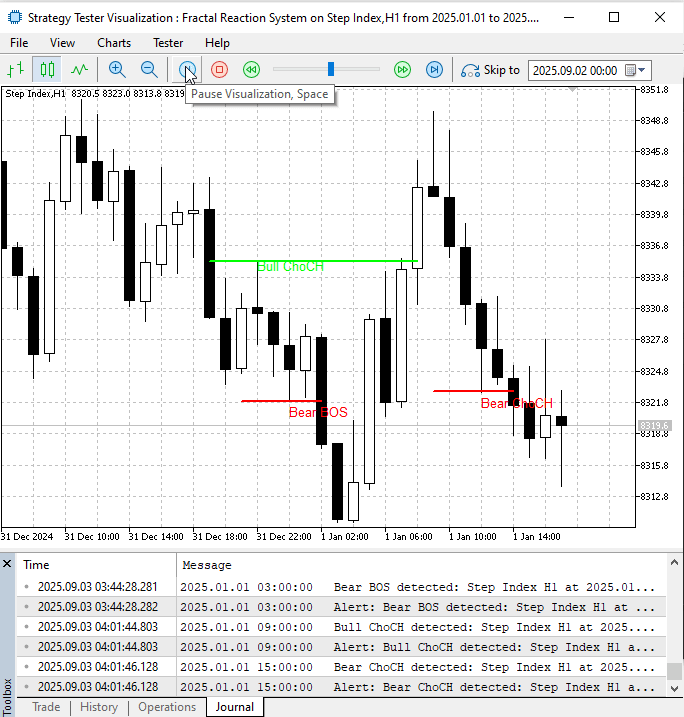Edit the Skip to date field
Image resolution: width=684 pixels, height=717 pixels.
(577, 70)
